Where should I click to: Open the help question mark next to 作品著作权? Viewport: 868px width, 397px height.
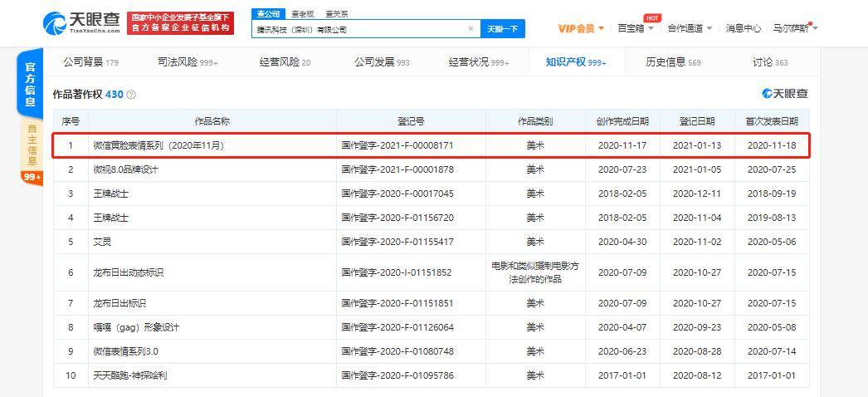[131, 95]
